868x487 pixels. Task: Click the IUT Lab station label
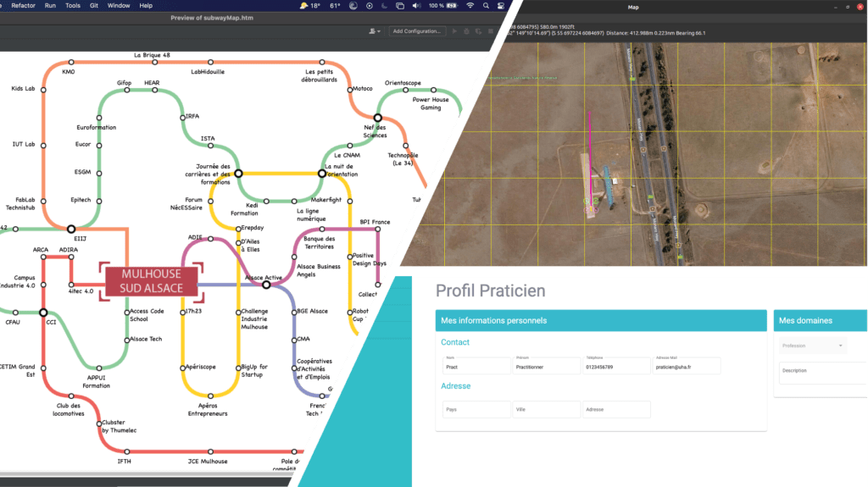[x=24, y=144]
